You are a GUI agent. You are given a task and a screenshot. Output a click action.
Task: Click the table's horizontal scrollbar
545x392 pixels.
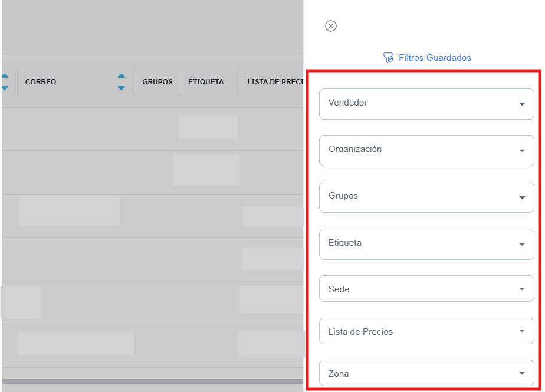152,381
